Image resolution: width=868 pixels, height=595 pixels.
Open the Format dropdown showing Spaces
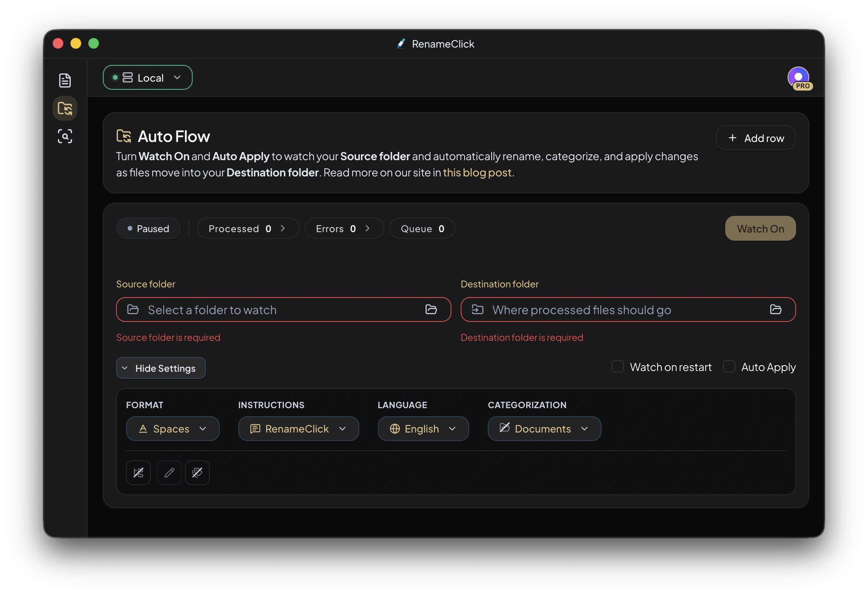[x=173, y=429]
